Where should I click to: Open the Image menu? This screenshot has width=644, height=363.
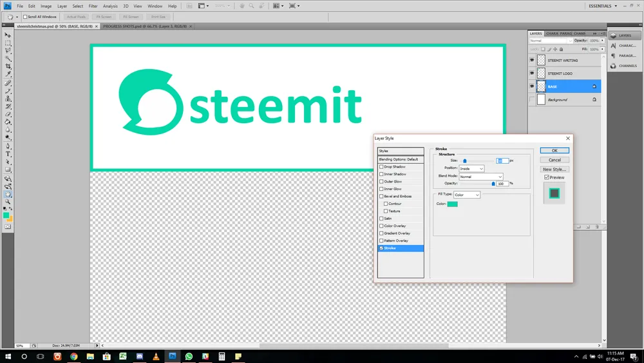coord(46,6)
